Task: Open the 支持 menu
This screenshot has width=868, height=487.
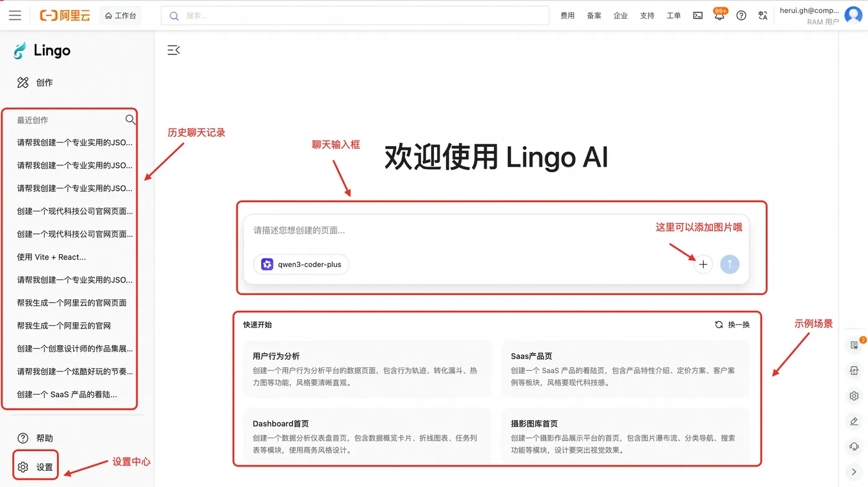Action: 647,15
